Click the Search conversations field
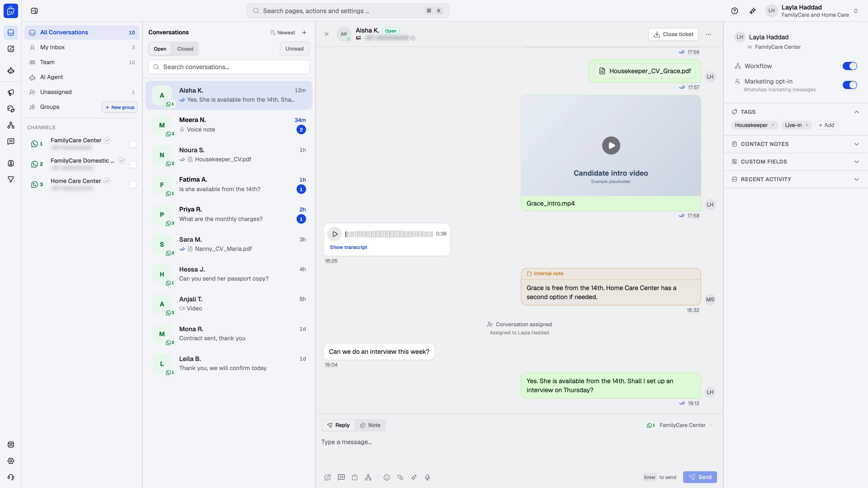 point(229,67)
